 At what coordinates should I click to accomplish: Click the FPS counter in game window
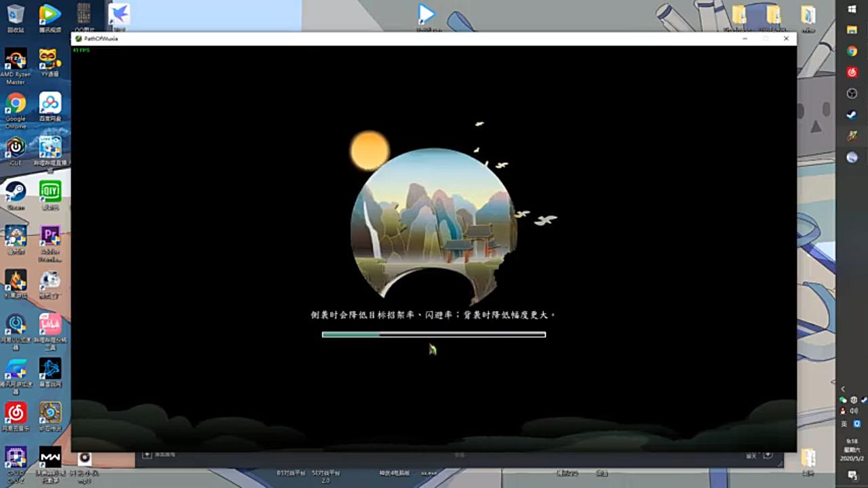[81, 50]
